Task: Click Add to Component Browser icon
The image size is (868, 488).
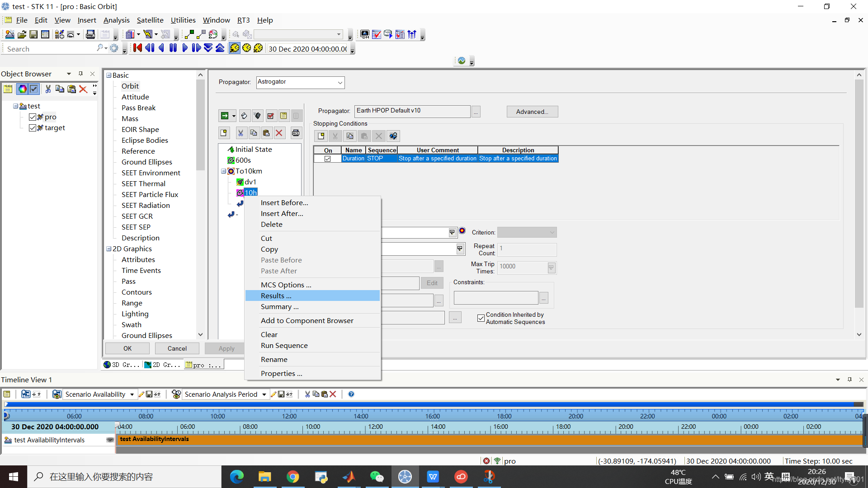Action: (x=393, y=136)
